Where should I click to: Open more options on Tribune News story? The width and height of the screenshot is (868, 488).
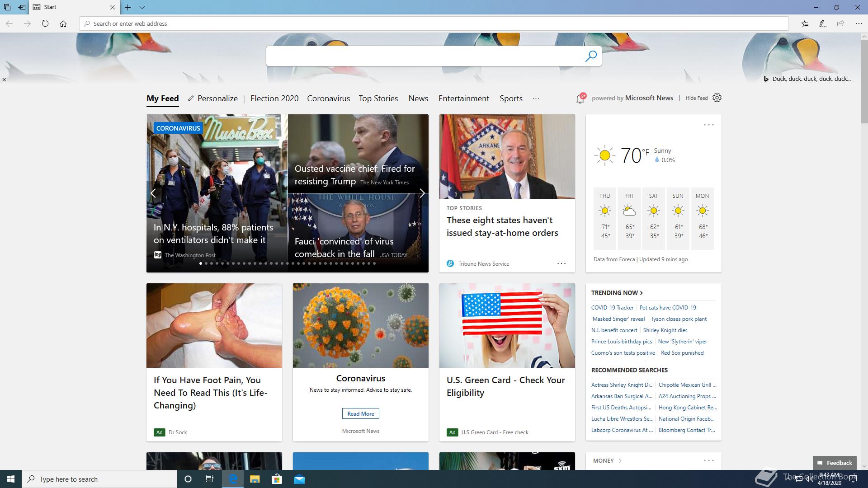(x=561, y=263)
